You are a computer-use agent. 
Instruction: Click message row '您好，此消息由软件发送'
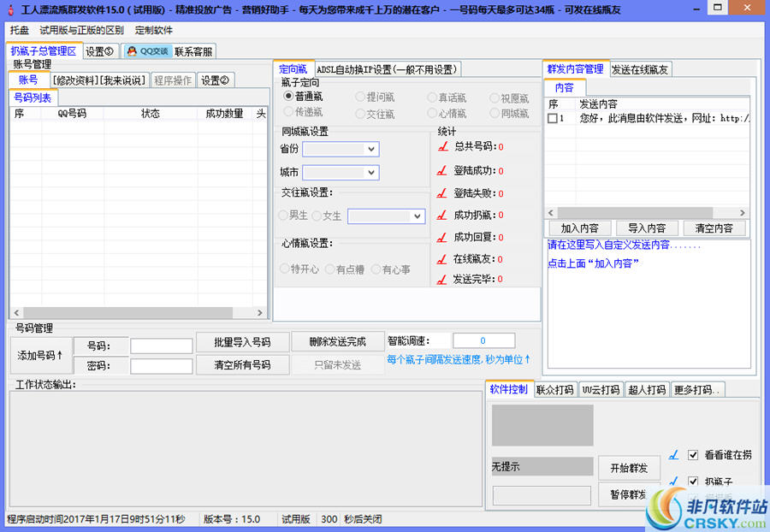pos(648,118)
